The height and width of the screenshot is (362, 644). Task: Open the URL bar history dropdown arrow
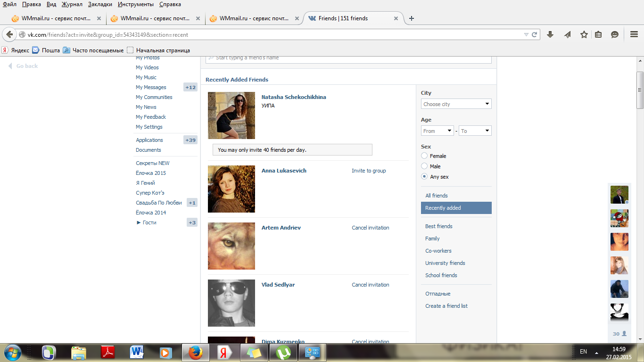[x=526, y=34]
